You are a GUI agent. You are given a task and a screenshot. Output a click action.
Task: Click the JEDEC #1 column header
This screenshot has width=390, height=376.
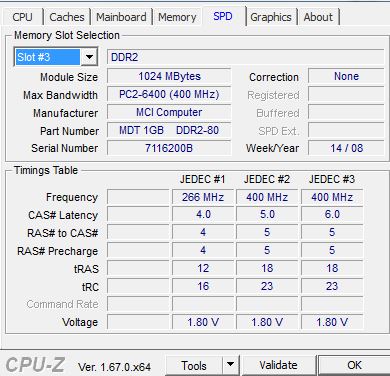[203, 179]
